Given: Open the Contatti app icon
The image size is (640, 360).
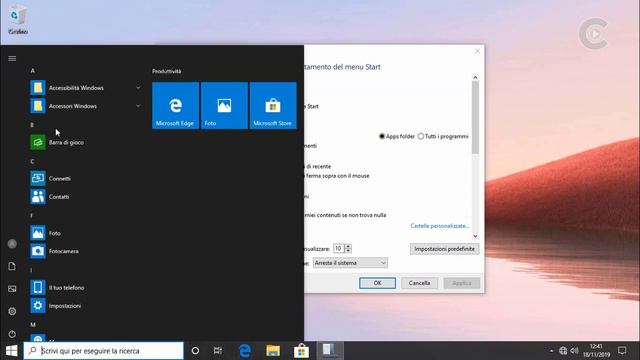Looking at the screenshot, I should click(38, 197).
